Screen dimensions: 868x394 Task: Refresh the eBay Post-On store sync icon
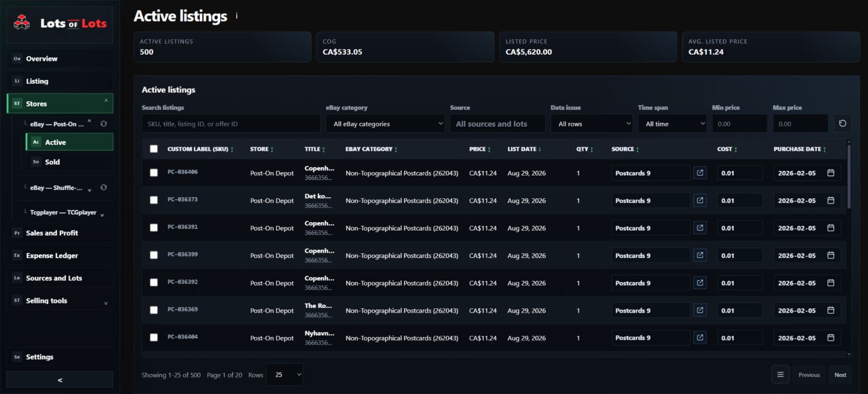pos(104,124)
